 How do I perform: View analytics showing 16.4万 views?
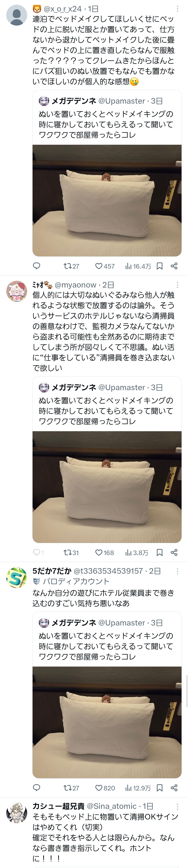(138, 266)
